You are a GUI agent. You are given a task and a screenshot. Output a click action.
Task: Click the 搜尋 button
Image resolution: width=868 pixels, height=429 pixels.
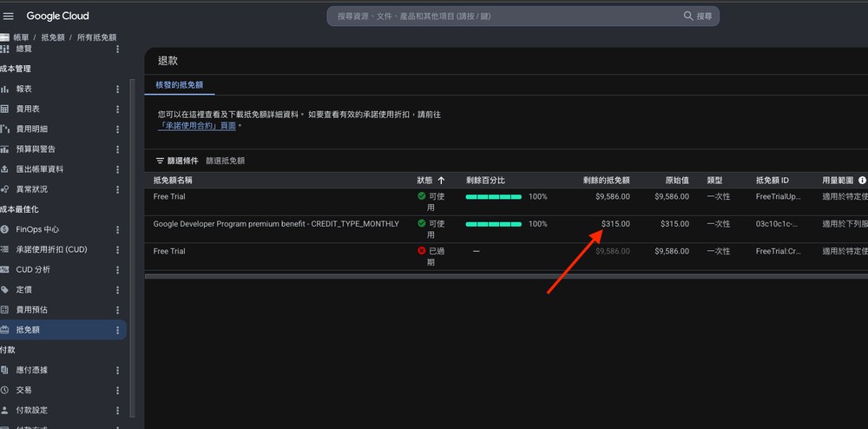[699, 16]
